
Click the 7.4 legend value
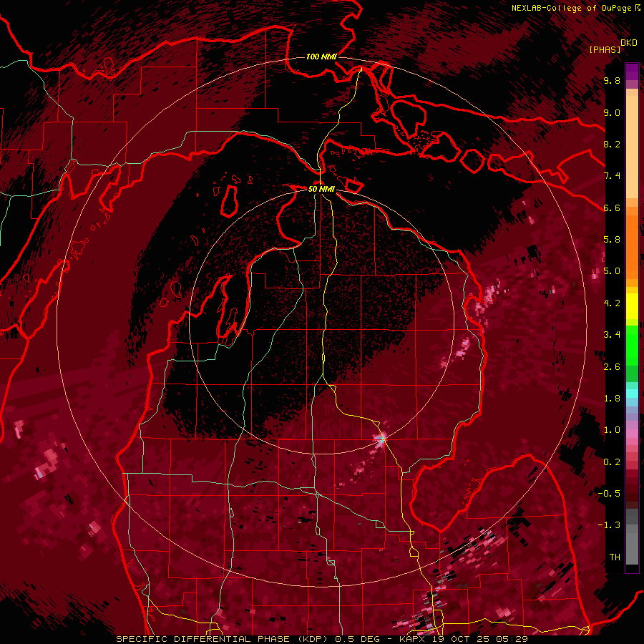612,176
